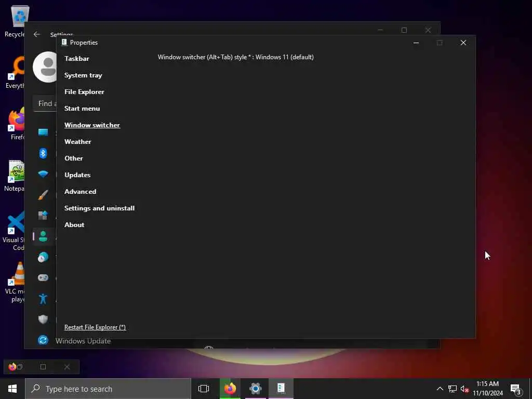The height and width of the screenshot is (399, 532).
Task: Open Bluetooth icon in Settings sidebar
Action: (43, 153)
